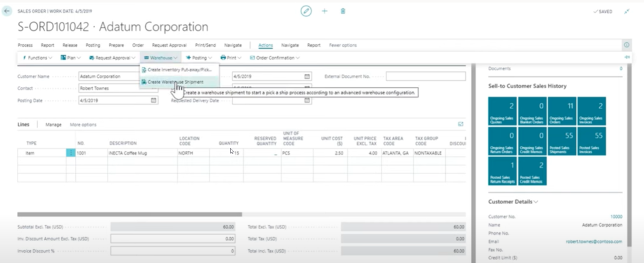Open the Prepare menu

(116, 45)
